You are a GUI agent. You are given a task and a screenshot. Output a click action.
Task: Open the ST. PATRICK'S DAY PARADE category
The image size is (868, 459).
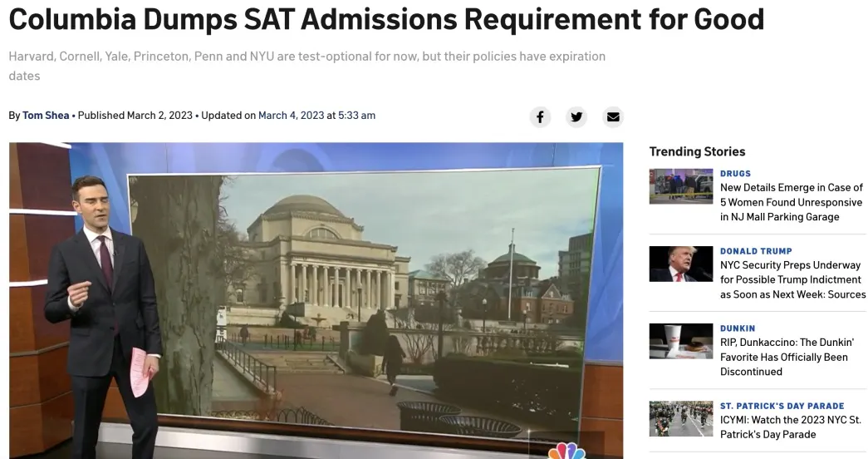click(x=782, y=406)
